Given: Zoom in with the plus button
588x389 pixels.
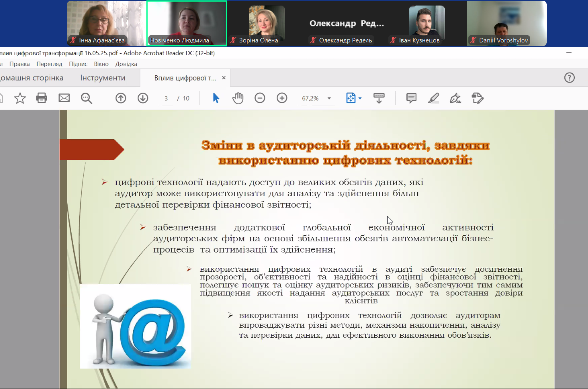Looking at the screenshot, I should coord(282,98).
